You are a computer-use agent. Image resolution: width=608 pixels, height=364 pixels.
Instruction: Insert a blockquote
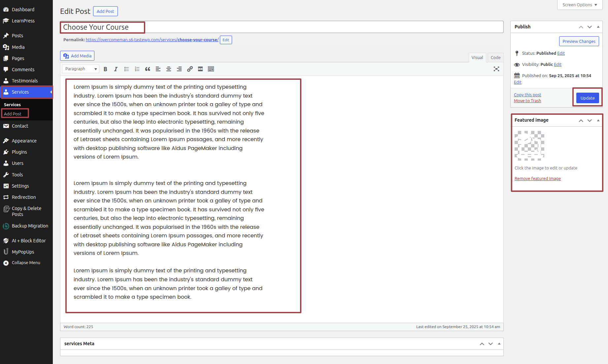pos(148,69)
